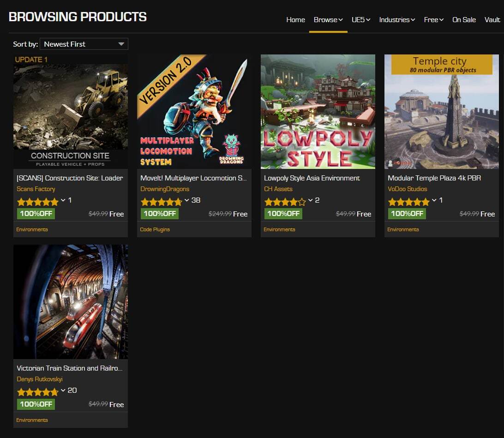Screen dimensions: 504x438
Task: Open the Industries menu
Action: 397,20
